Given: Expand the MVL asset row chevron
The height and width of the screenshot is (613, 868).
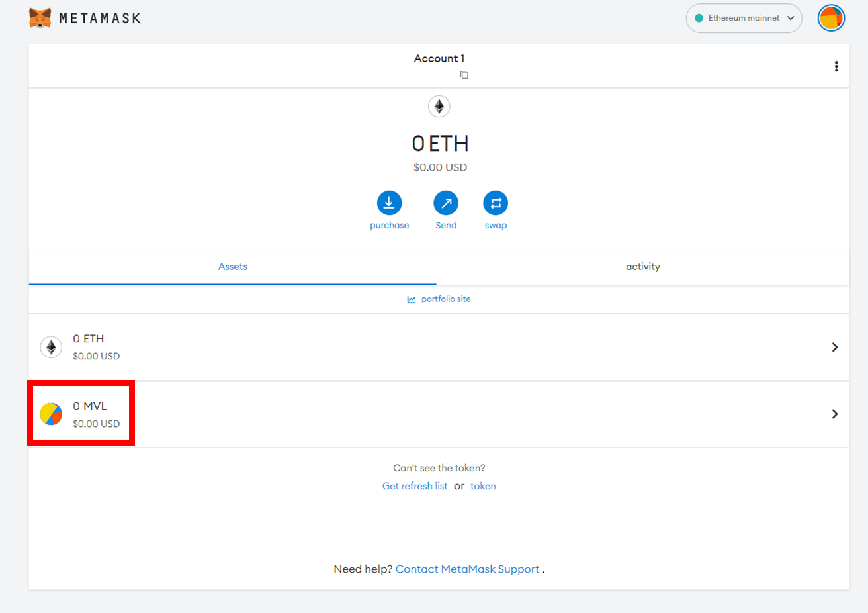Looking at the screenshot, I should (x=835, y=414).
